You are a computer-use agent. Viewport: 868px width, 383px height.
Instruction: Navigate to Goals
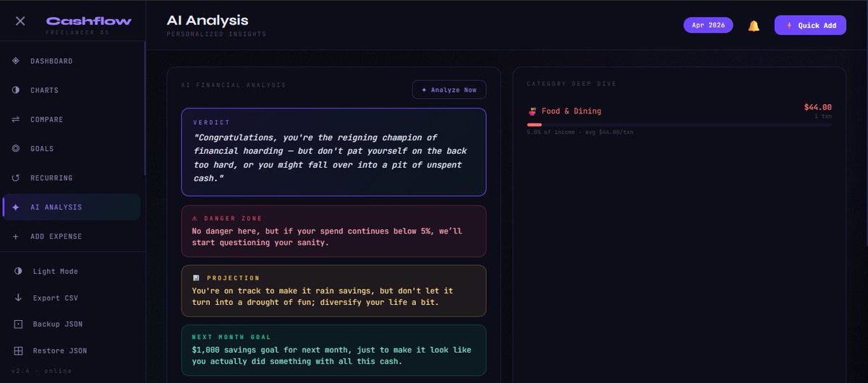point(71,149)
